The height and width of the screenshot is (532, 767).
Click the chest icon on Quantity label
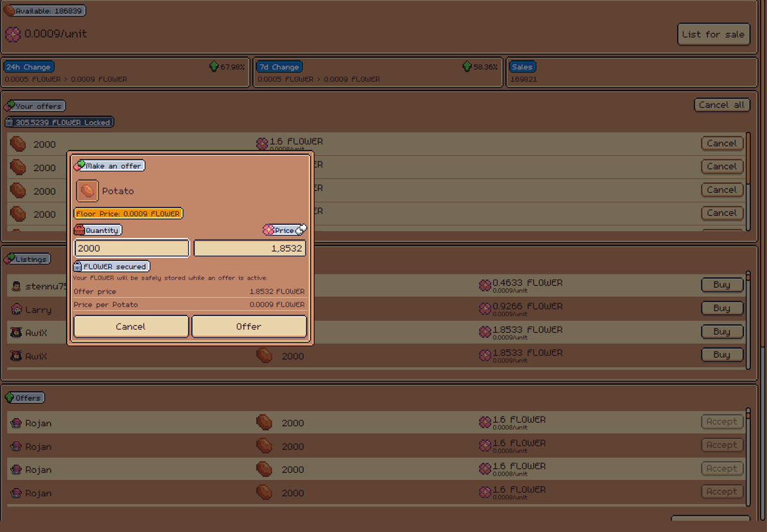[79, 230]
